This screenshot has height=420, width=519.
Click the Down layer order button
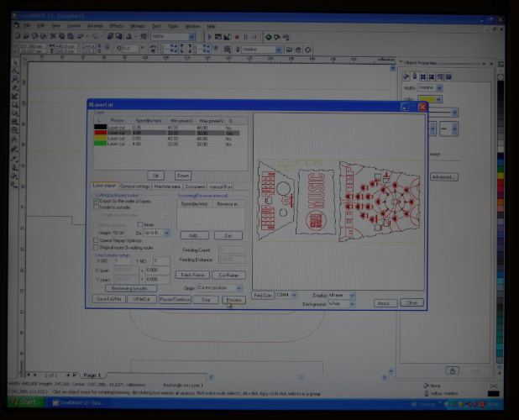[x=183, y=176]
